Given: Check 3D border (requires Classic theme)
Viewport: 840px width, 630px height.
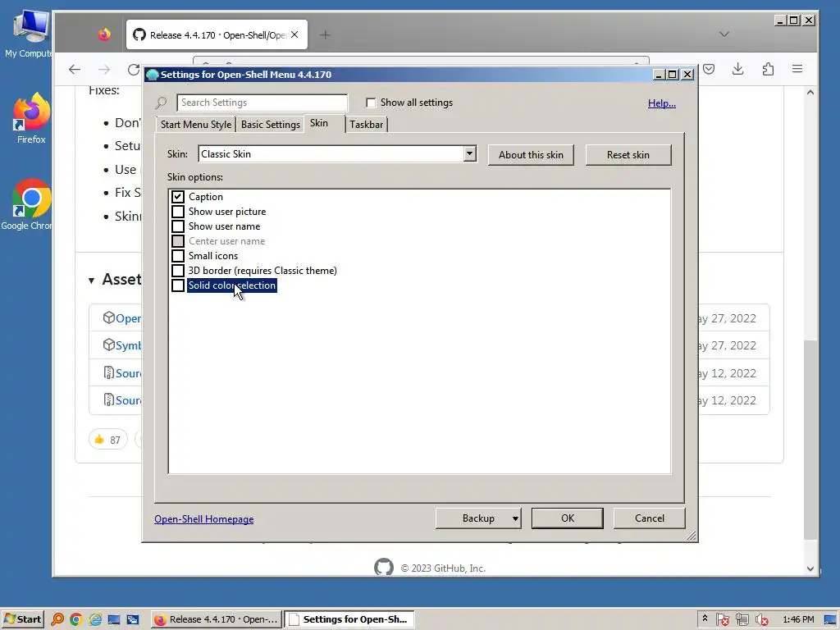Looking at the screenshot, I should tap(178, 271).
